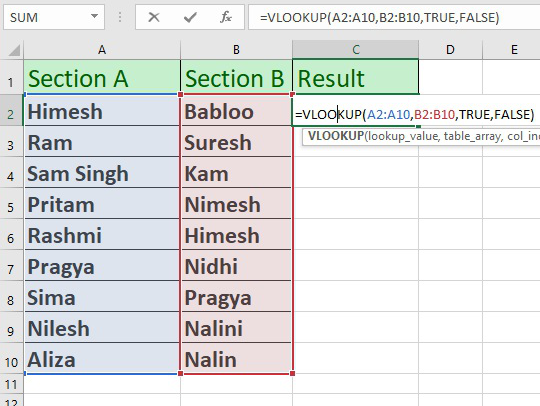Click cell with Nidhi in column B
Viewport: 540px width, 406px height.
click(236, 266)
